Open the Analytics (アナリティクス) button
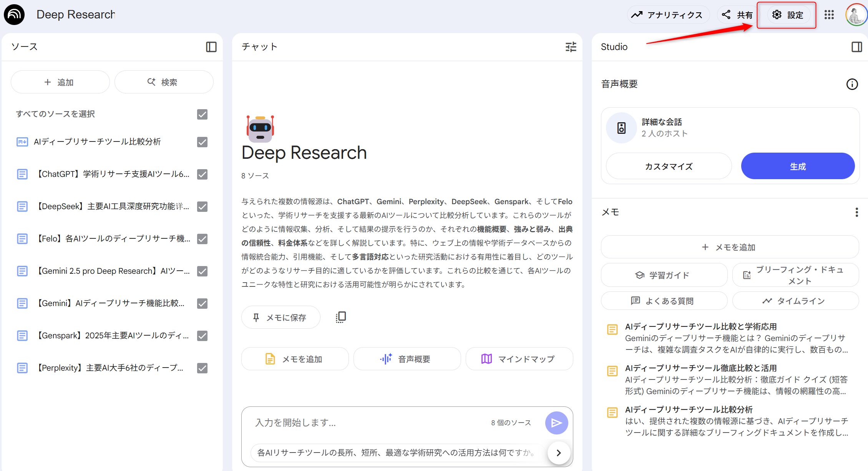Image resolution: width=868 pixels, height=471 pixels. pyautogui.click(x=668, y=15)
